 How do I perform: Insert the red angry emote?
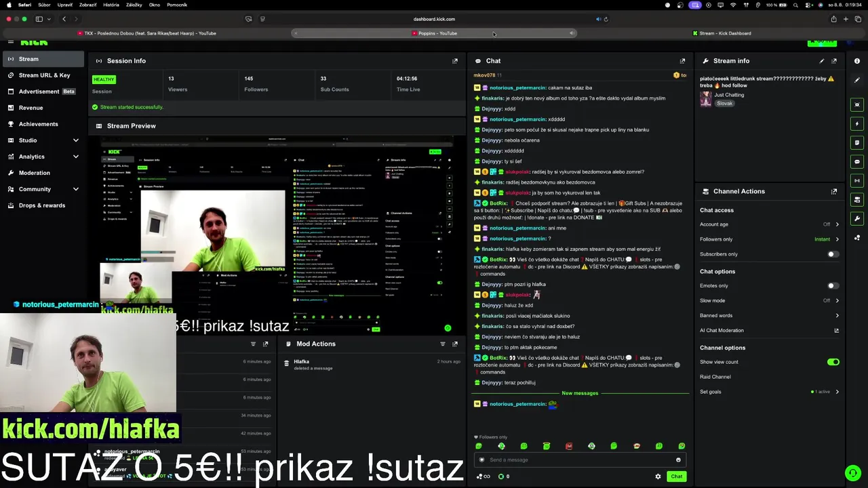(569, 446)
